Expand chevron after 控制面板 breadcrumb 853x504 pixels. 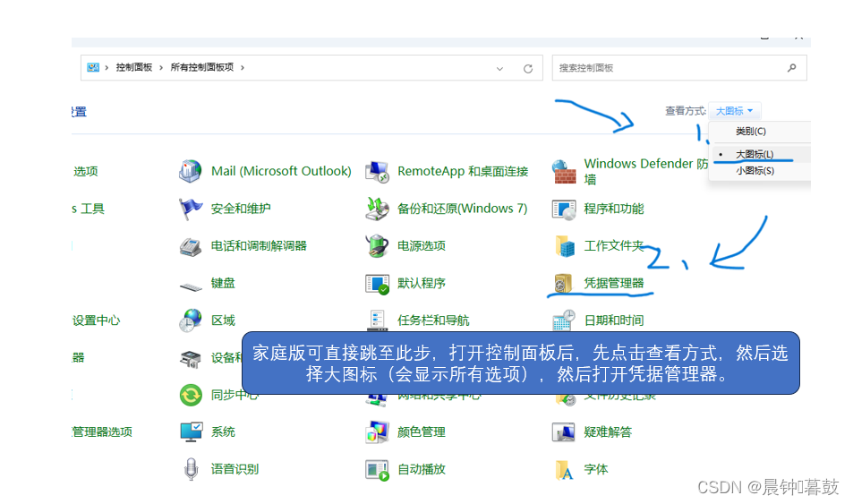(161, 67)
